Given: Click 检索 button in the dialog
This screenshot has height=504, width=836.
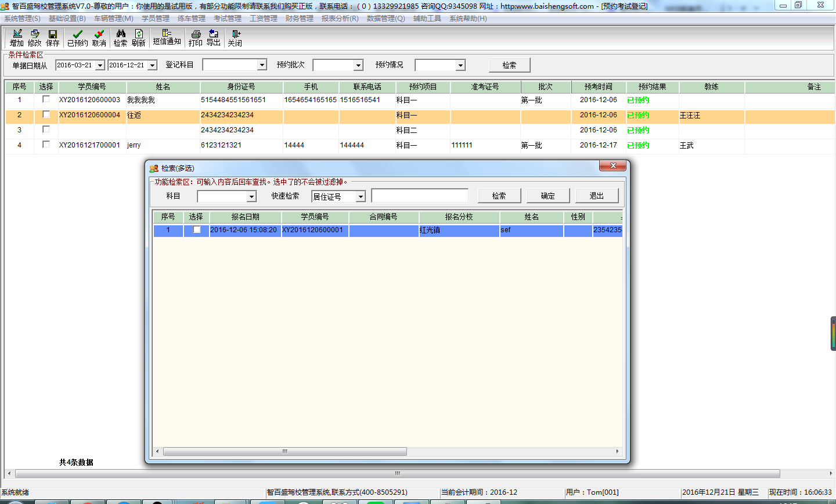Looking at the screenshot, I should click(x=499, y=196).
